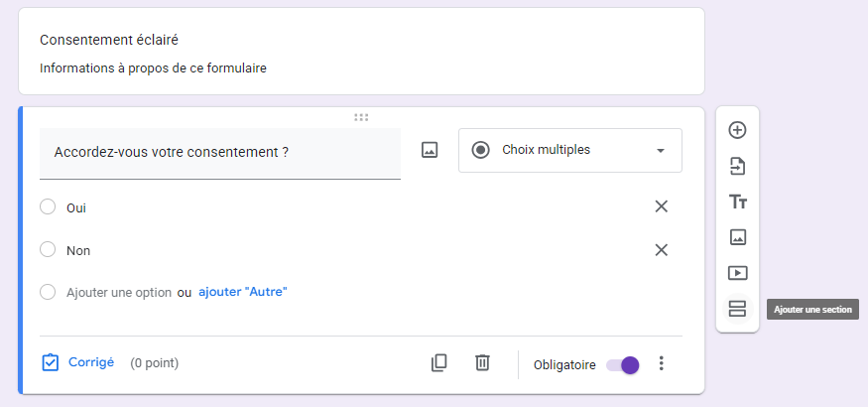This screenshot has width=868, height=407.
Task: Open the question's more options menu
Action: 662,363
